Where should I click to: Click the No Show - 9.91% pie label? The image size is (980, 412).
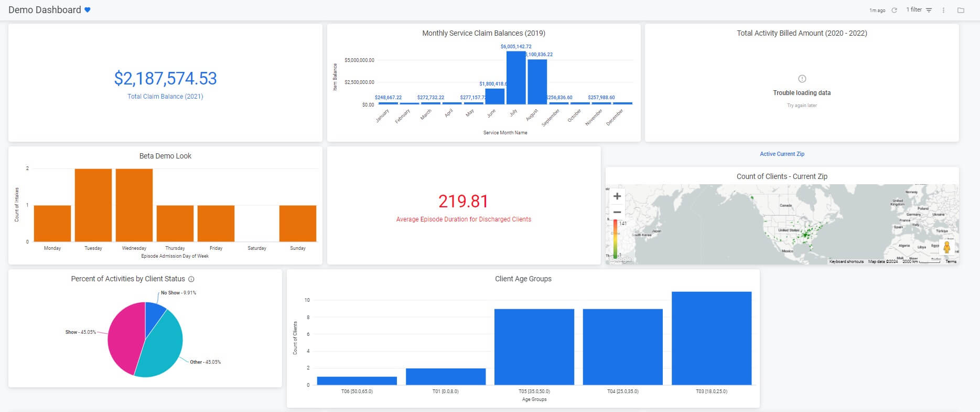(x=178, y=293)
